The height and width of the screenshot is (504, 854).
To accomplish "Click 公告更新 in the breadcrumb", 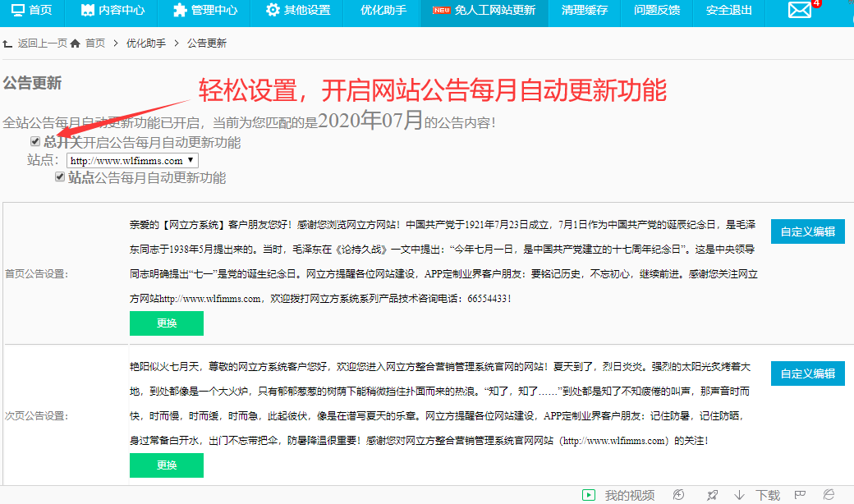I will point(207,44).
